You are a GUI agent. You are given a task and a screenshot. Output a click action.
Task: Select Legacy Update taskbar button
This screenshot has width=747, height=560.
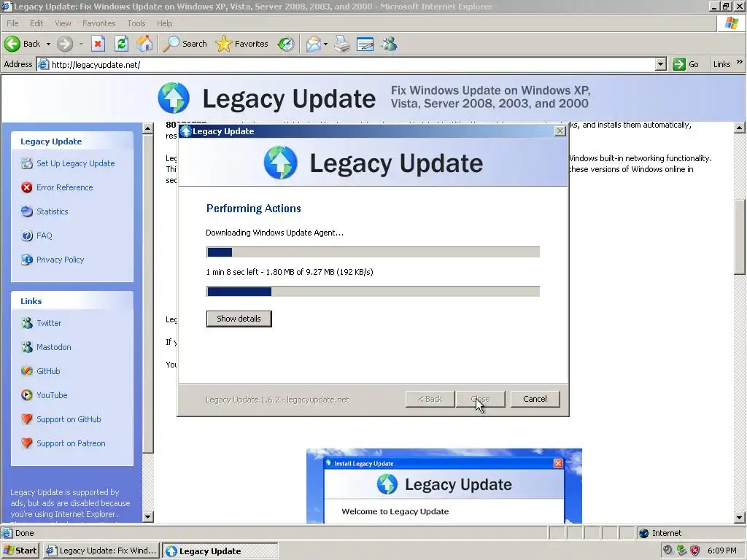tap(220, 551)
